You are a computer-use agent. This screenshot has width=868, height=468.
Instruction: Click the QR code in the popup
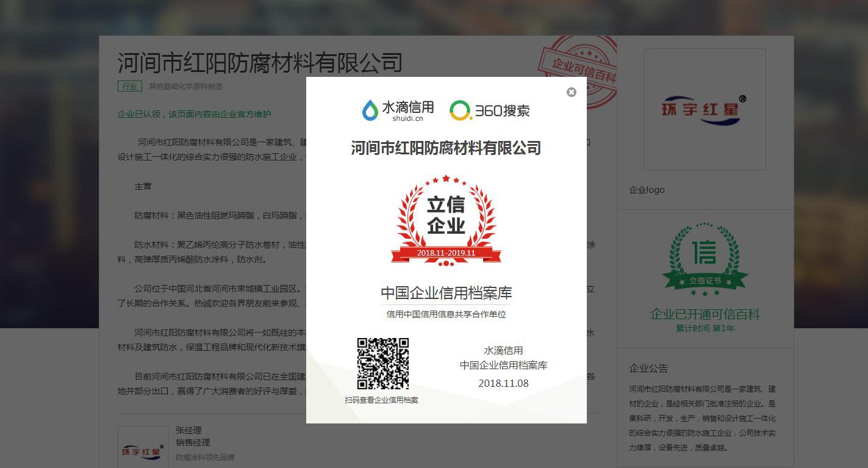pos(383,364)
